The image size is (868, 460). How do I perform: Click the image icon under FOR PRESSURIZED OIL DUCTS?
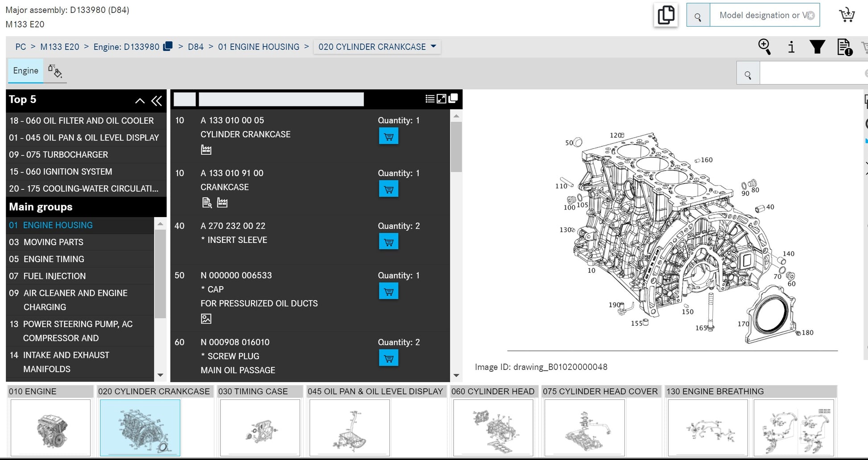click(x=206, y=319)
